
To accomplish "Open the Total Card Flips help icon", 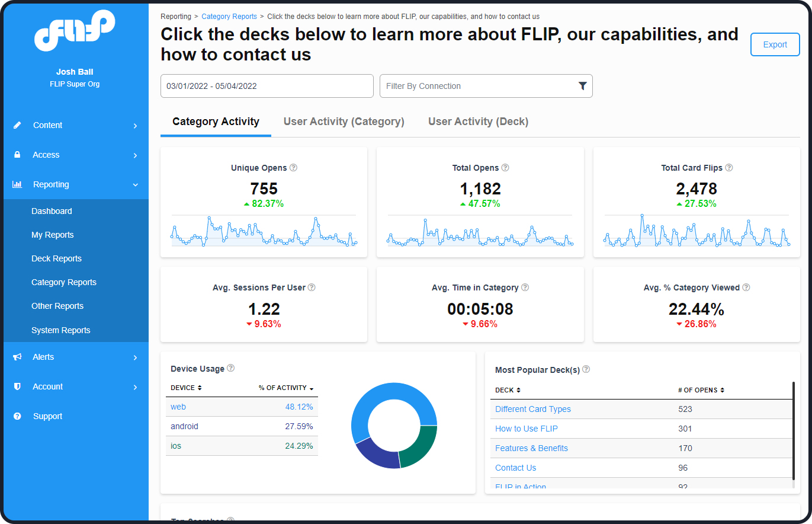I will coord(729,168).
